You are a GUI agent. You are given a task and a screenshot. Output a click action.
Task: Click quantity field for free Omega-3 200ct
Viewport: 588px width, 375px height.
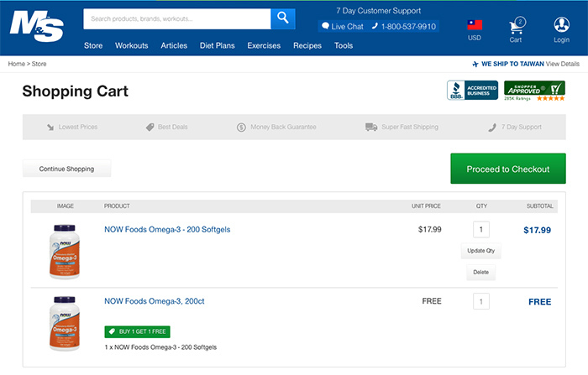481,301
